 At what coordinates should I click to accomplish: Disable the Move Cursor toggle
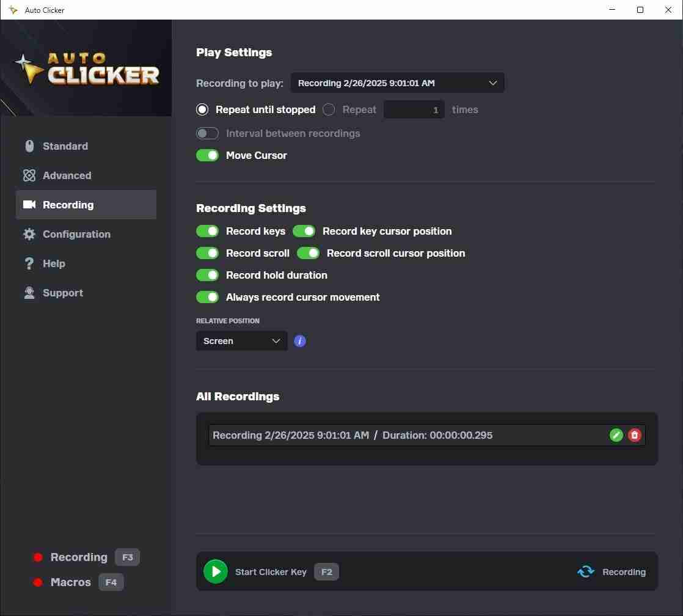207,155
